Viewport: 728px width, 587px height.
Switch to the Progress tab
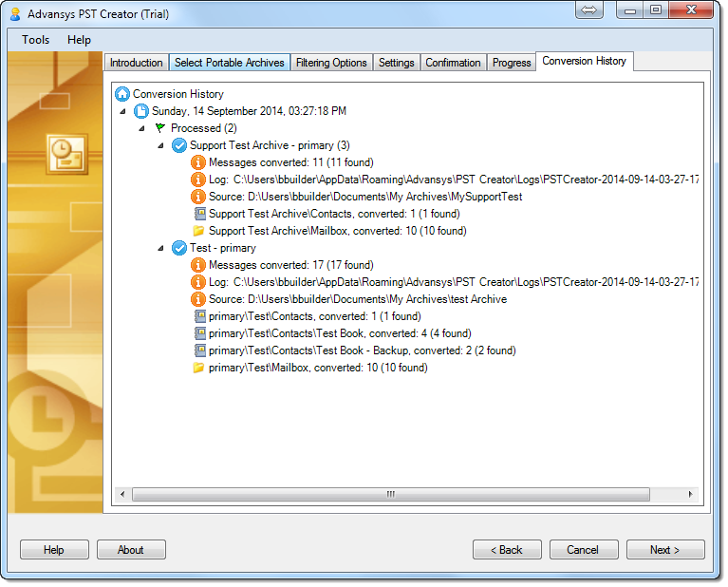point(512,63)
